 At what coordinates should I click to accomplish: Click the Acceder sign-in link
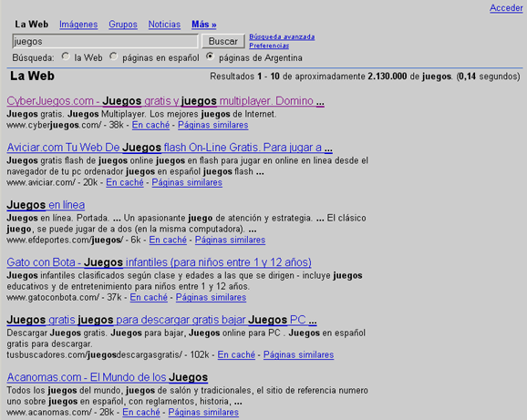pos(506,7)
